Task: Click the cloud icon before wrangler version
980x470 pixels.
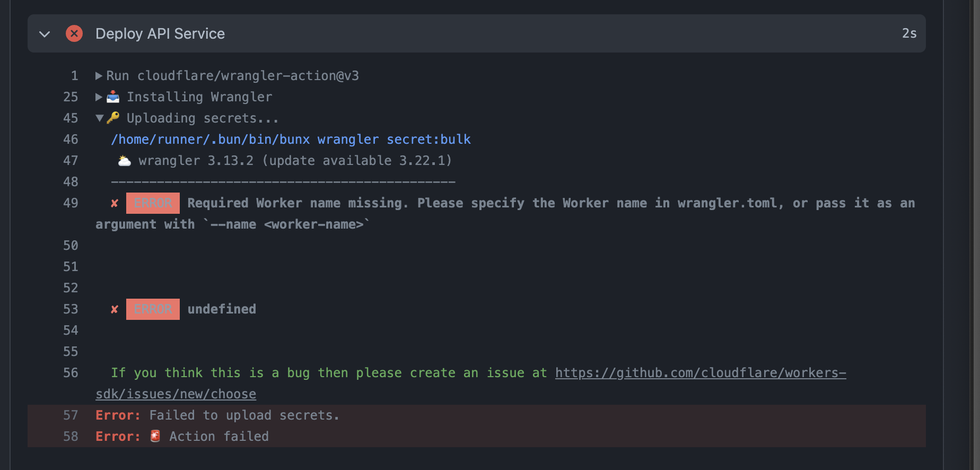Action: pyautogui.click(x=124, y=161)
